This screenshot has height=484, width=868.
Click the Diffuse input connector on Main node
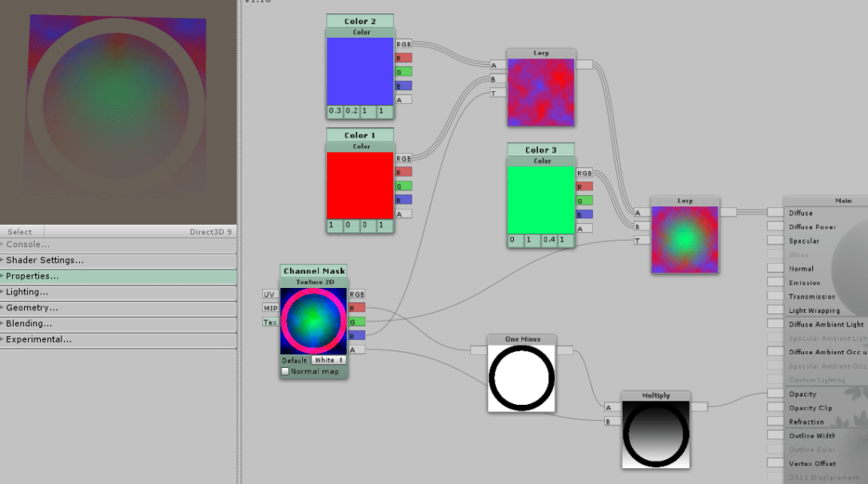tap(774, 213)
